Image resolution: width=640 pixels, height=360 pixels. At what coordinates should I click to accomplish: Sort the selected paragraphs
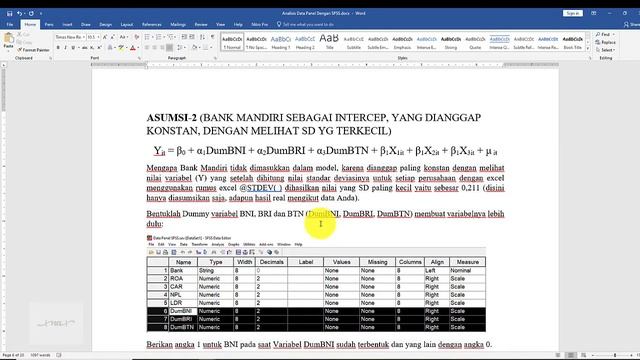point(202,37)
